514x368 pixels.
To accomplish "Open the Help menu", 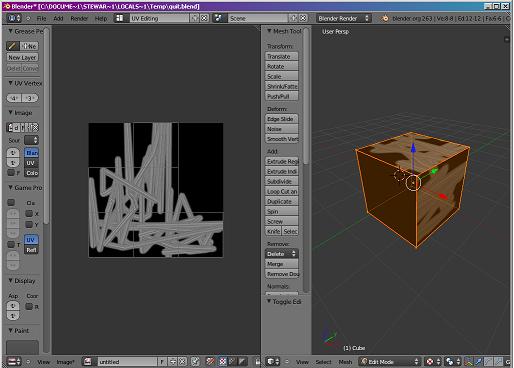I will pos(101,18).
